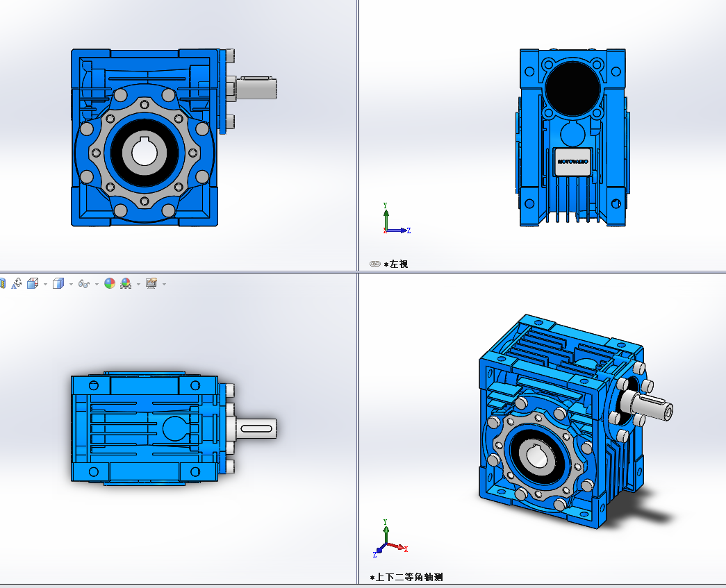This screenshot has height=588, width=726.
Task: Click the Hide/Show Items glasses icon
Action: coord(84,284)
